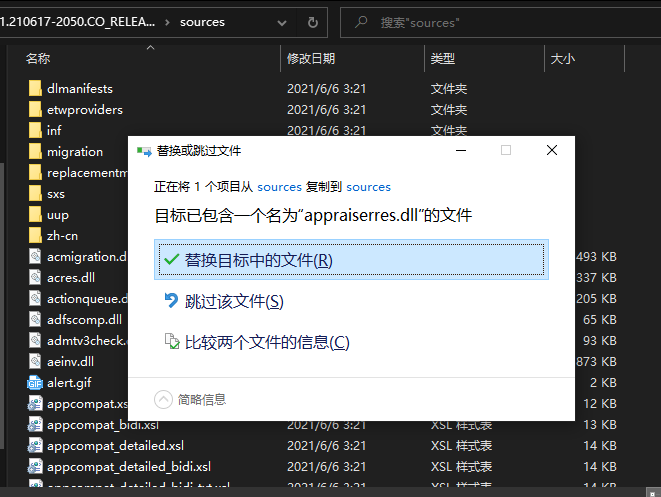Select the migration folder icon
Image resolution: width=661 pixels, height=497 pixels.
click(x=35, y=152)
